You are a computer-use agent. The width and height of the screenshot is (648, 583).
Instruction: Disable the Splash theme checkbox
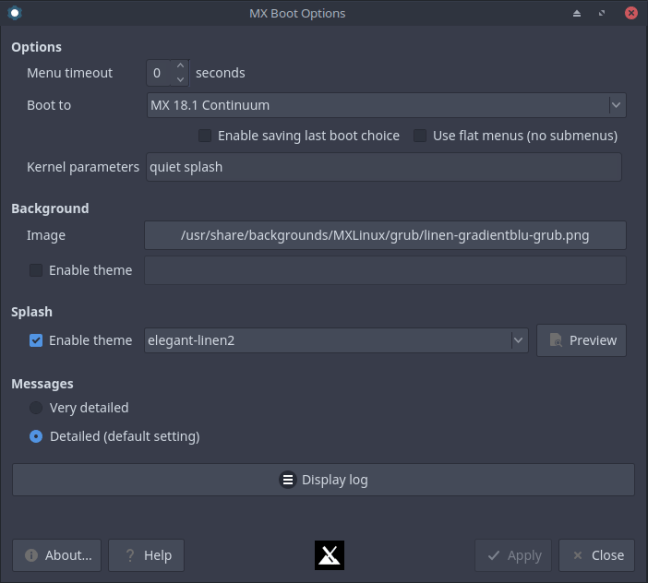(x=37, y=340)
